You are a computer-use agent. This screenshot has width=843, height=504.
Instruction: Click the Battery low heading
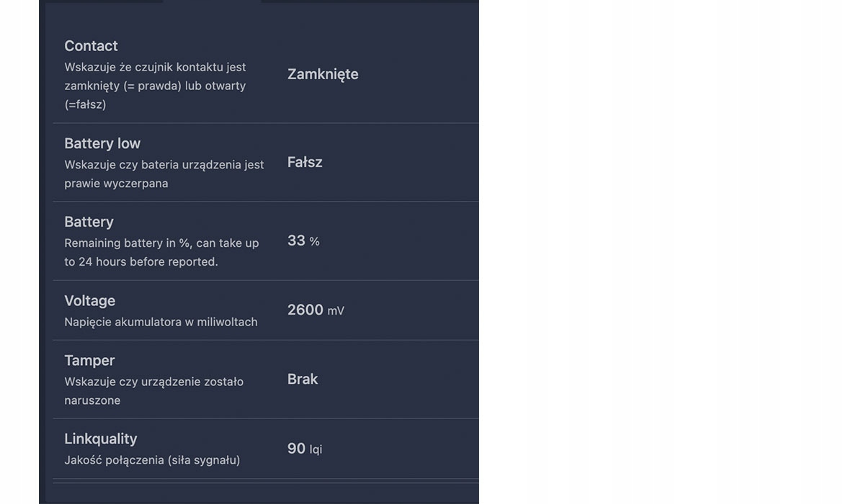coord(102,143)
